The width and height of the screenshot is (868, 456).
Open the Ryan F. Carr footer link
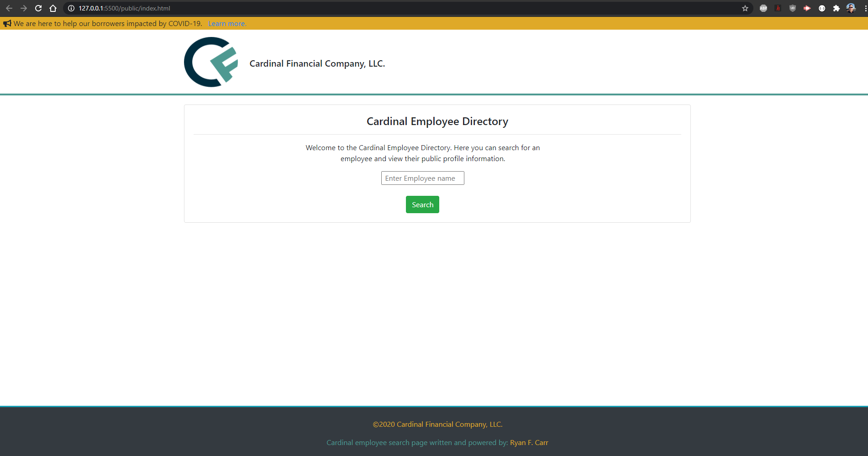pos(529,442)
